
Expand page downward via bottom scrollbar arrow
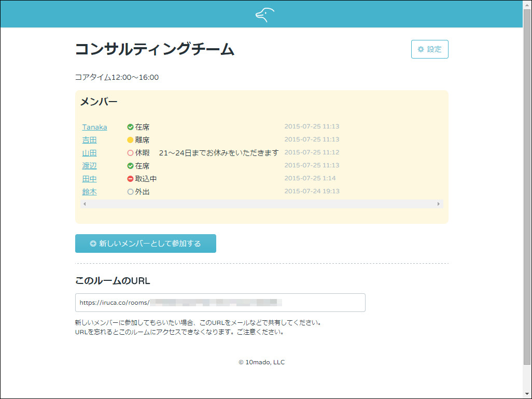[528, 394]
